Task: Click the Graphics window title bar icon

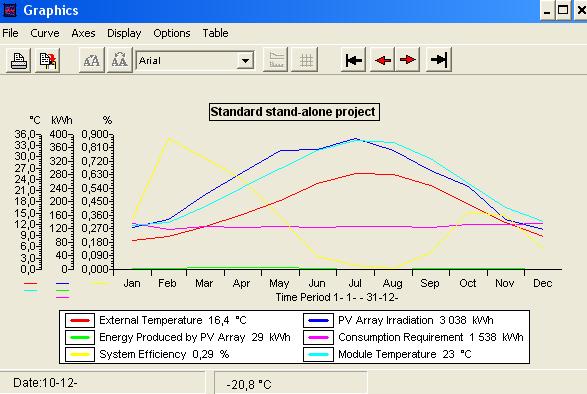Action: click(10, 10)
